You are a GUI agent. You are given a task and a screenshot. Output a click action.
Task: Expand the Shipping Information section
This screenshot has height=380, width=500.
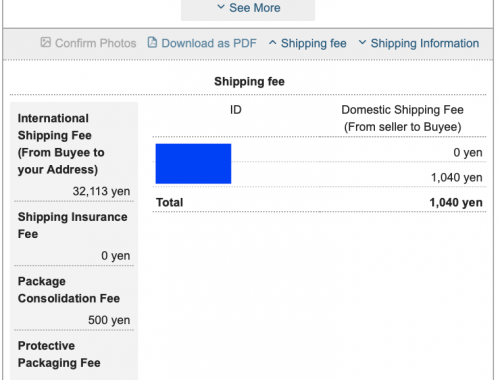pyautogui.click(x=419, y=43)
